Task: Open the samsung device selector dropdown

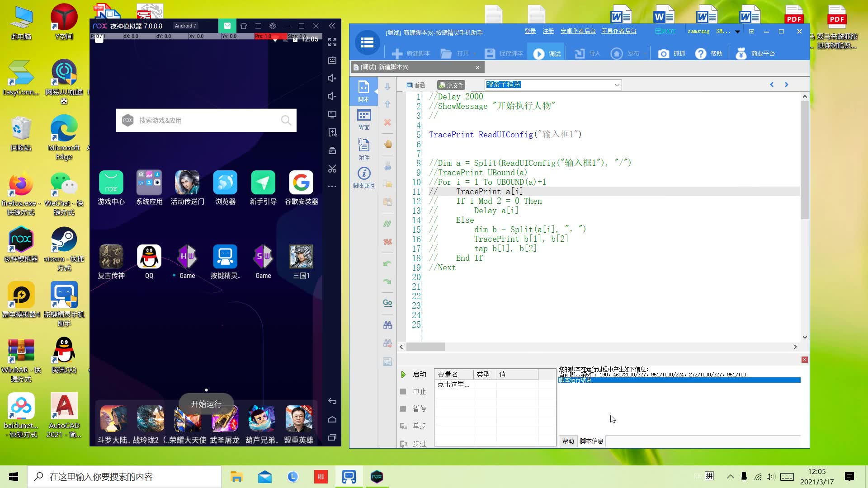Action: 737,32
